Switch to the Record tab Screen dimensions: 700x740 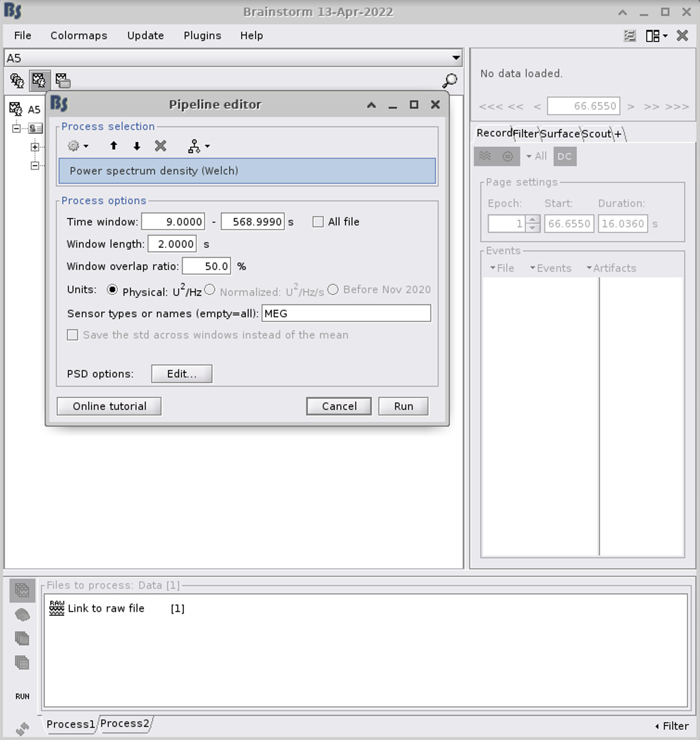click(494, 133)
